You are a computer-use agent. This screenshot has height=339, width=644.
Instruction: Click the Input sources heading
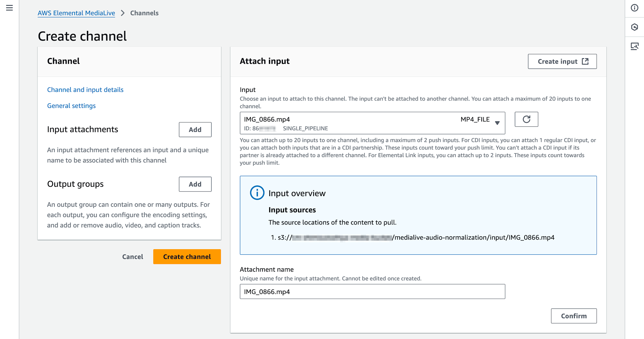tap(292, 210)
